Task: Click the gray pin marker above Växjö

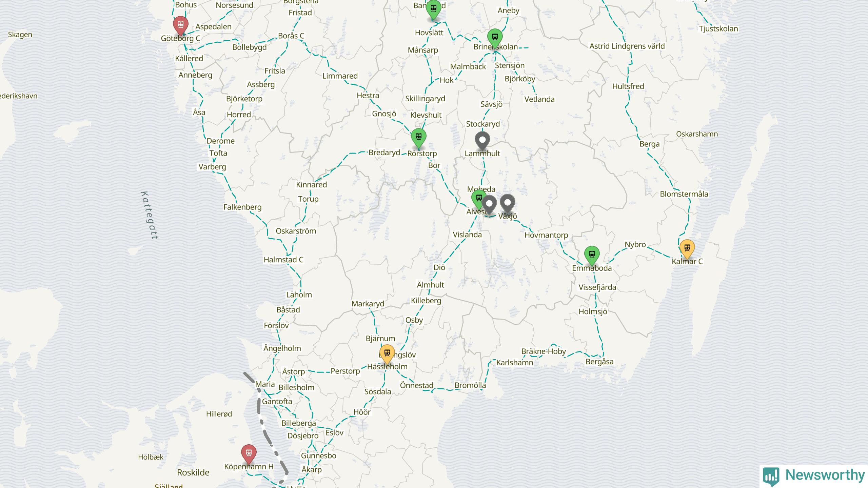Action: (507, 204)
